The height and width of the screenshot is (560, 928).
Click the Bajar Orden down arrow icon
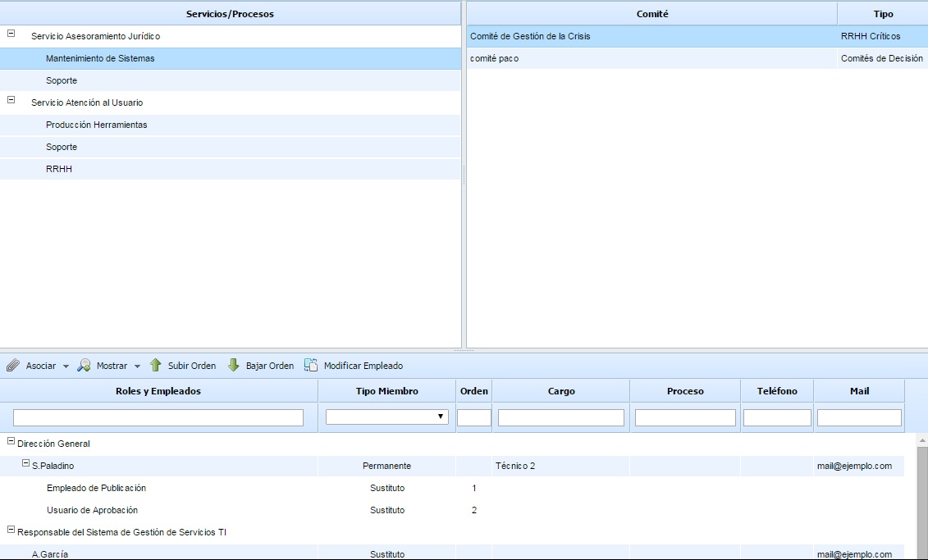233,366
